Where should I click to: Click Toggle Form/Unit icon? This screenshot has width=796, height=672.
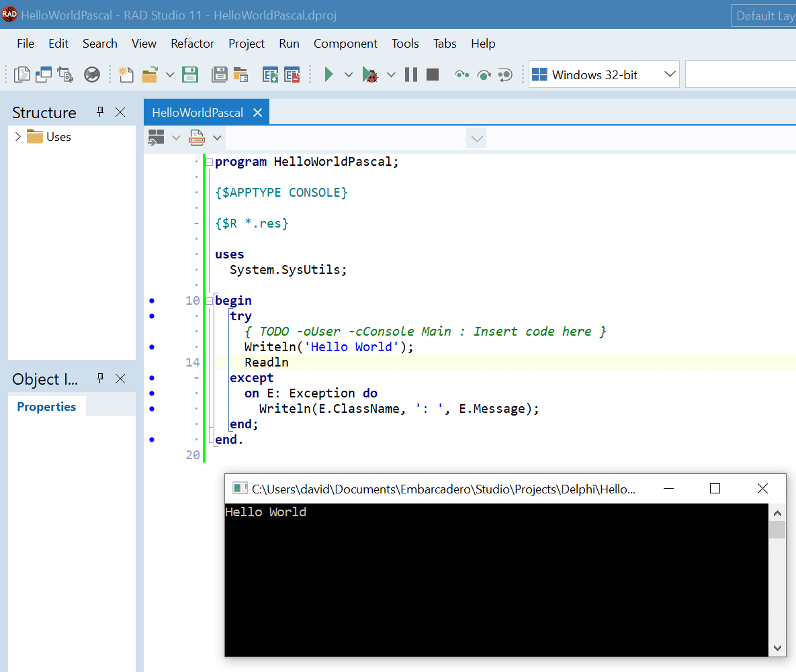[x=65, y=75]
